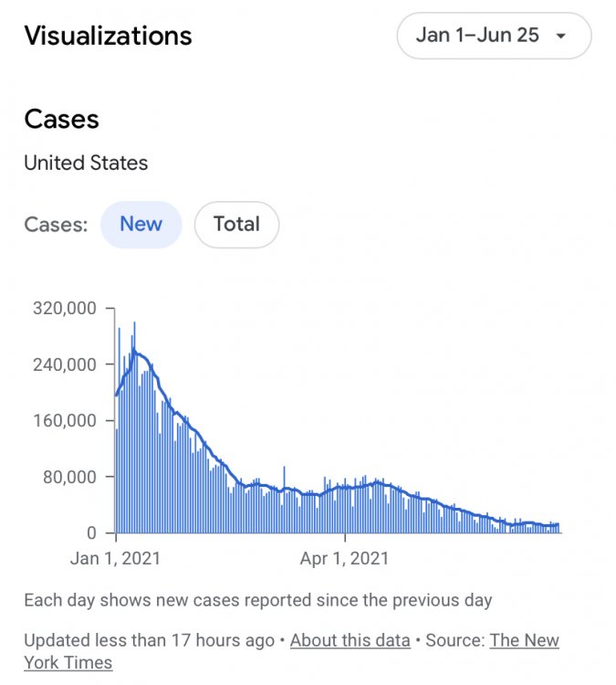Viewport: 616px width, 685px height.
Task: Click the dropdown arrow beside Jun 25
Action: (561, 37)
